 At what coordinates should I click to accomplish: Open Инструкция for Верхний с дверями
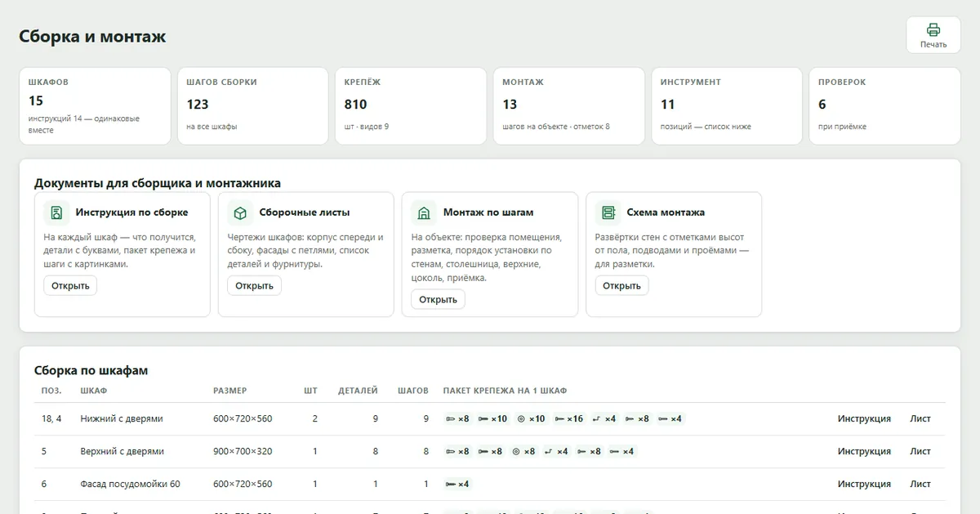[x=864, y=451]
